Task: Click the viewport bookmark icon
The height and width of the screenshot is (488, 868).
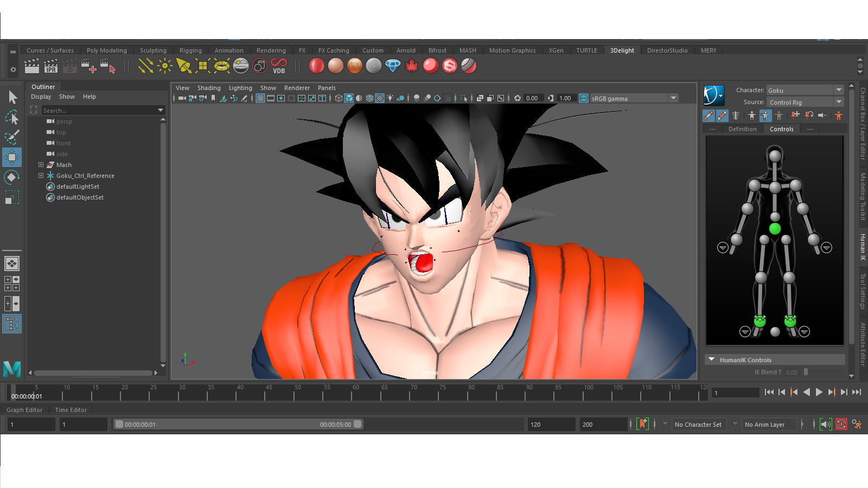Action: [213, 98]
